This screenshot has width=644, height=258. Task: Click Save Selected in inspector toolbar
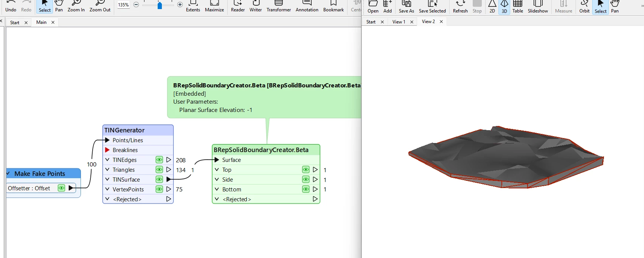tap(432, 7)
